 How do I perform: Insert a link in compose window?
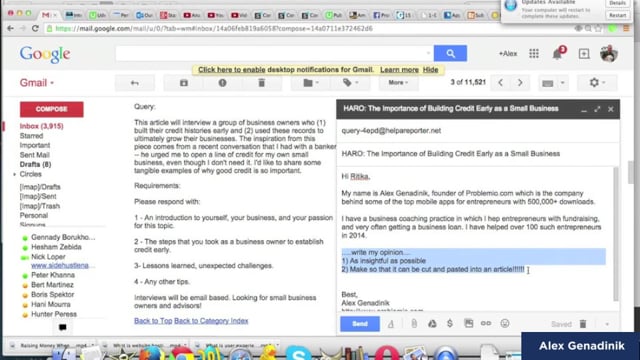[486, 324]
